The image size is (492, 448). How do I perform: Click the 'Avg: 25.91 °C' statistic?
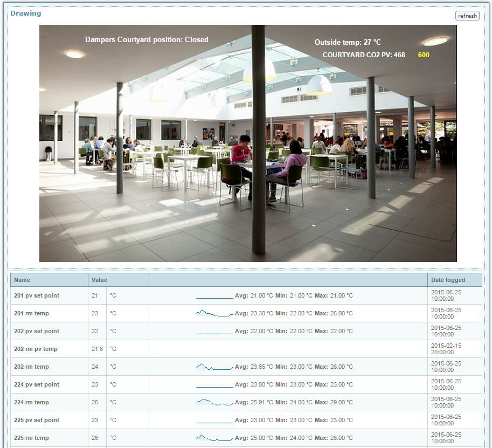point(254,402)
